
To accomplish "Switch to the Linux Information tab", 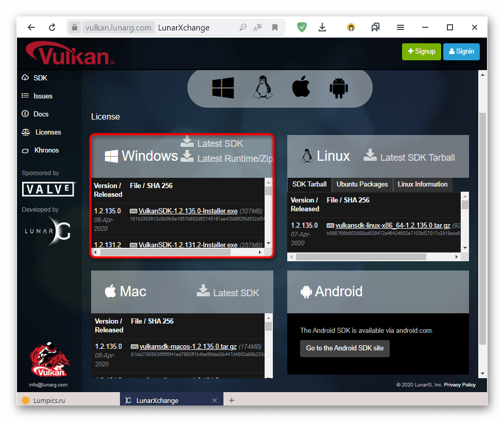I will click(x=422, y=184).
